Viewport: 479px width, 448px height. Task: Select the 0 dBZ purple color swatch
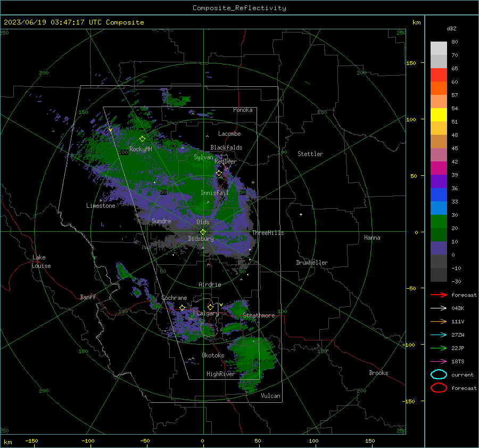pos(439,248)
